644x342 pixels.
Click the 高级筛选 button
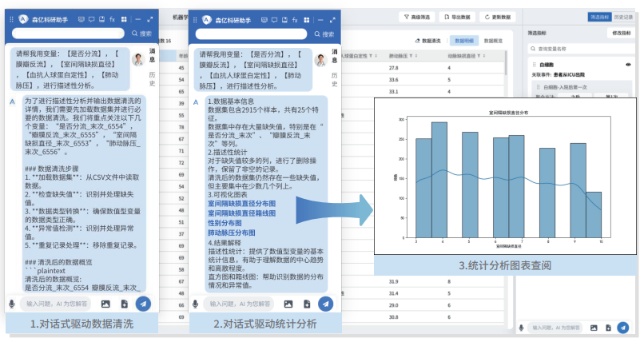(416, 17)
